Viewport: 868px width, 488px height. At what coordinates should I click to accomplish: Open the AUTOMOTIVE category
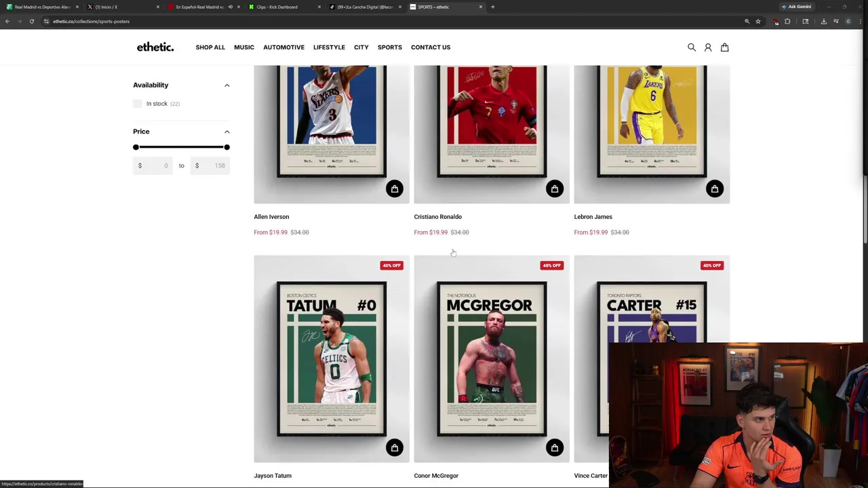pyautogui.click(x=283, y=47)
